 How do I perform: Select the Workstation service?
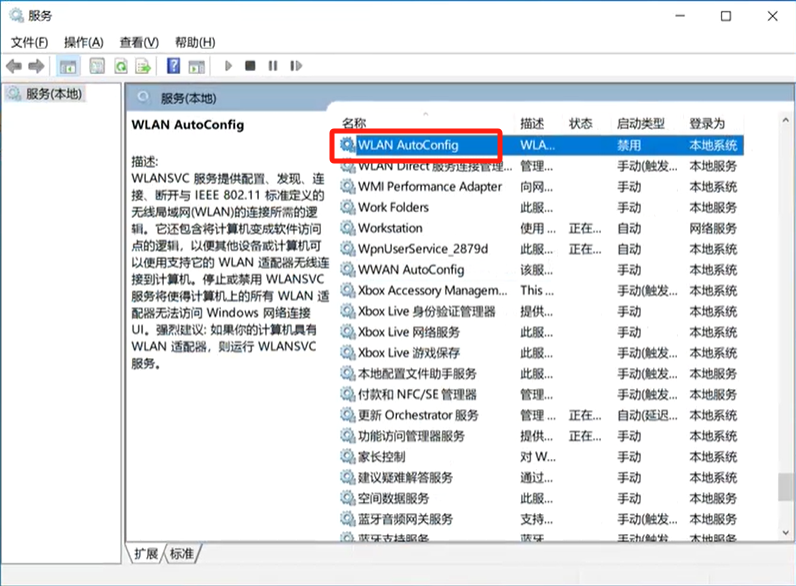point(541,228)
